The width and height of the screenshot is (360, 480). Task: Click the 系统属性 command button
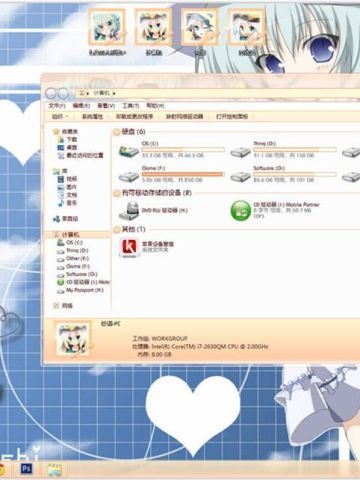click(92, 116)
